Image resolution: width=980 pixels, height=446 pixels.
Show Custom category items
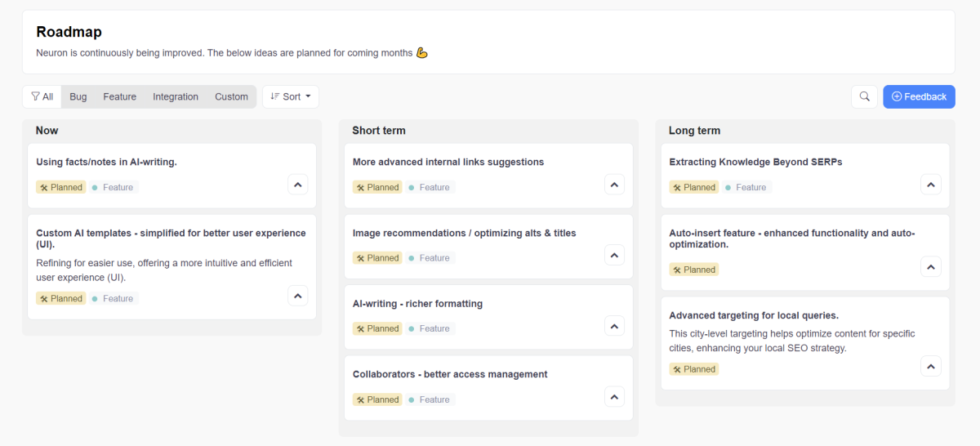[x=231, y=96]
